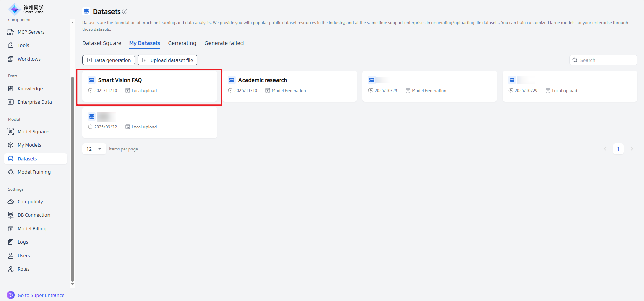644x301 pixels.
Task: Open the Academic research dataset card
Action: coord(289,86)
